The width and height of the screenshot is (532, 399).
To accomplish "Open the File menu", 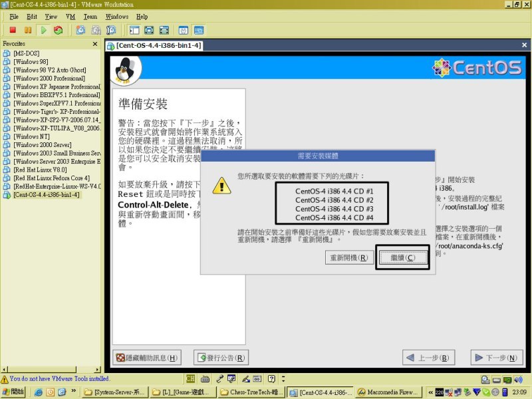I will 14,17.
